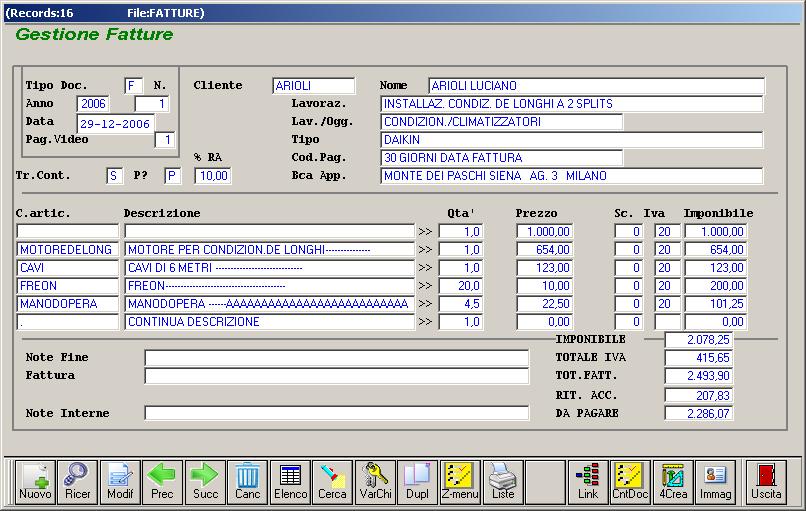Viewport: 806px width, 511px height.
Task: Open VarChi keys icon
Action: point(375,481)
